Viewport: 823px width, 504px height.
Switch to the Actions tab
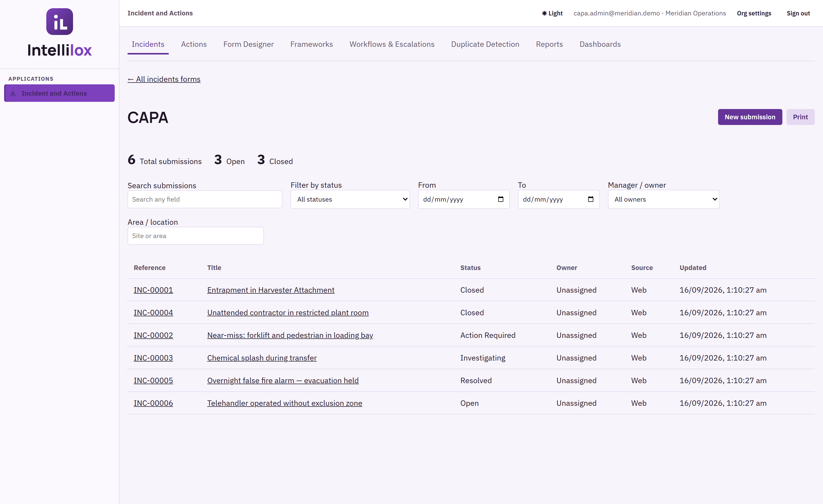point(194,44)
